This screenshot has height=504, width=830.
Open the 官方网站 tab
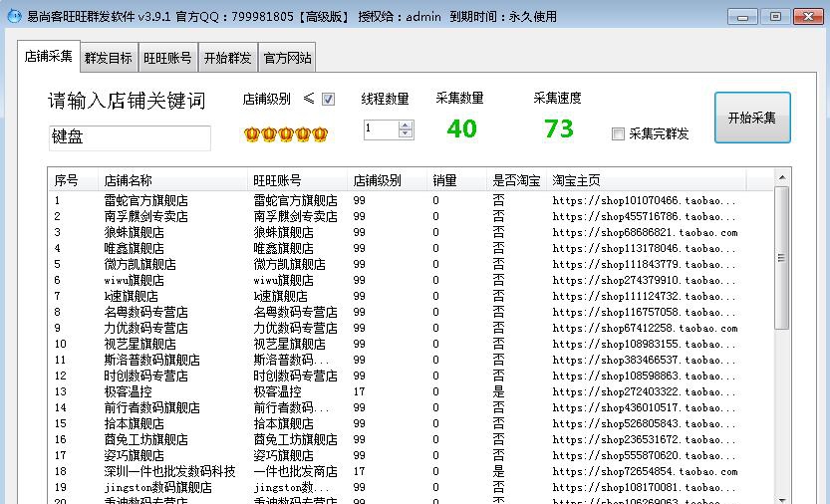tap(287, 58)
